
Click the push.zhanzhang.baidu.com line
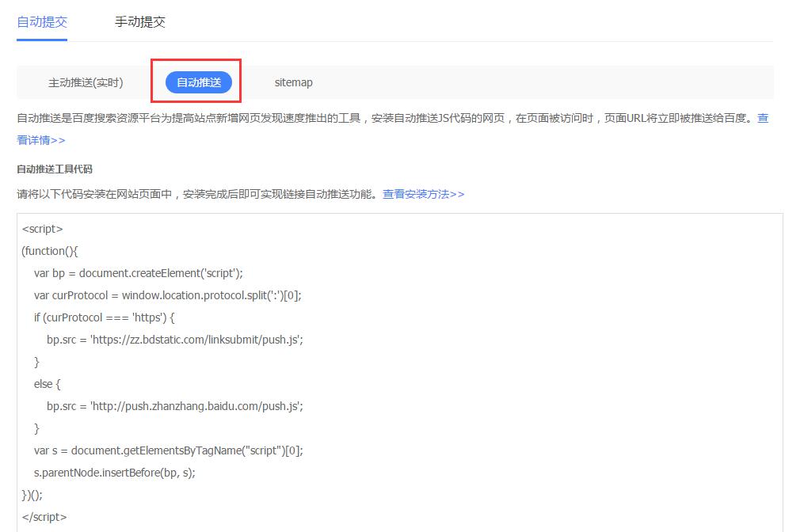[x=175, y=406]
